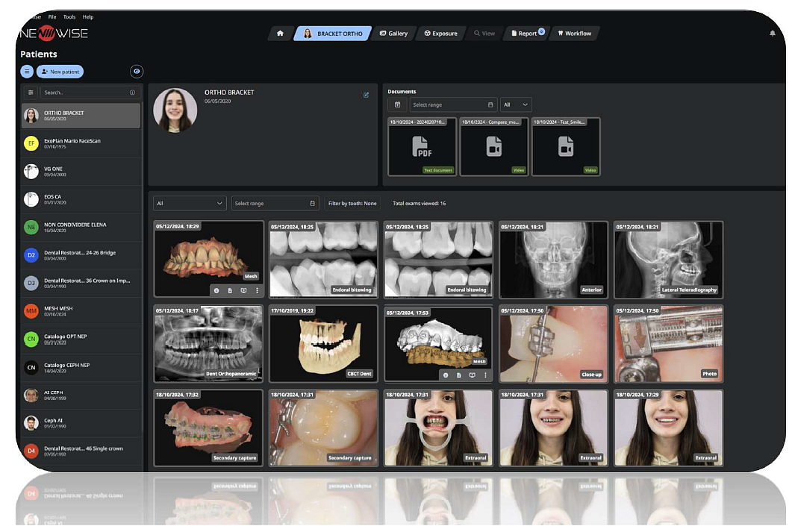
Task: Click info icon on 17:53 Mesh exam
Action: tap(446, 375)
